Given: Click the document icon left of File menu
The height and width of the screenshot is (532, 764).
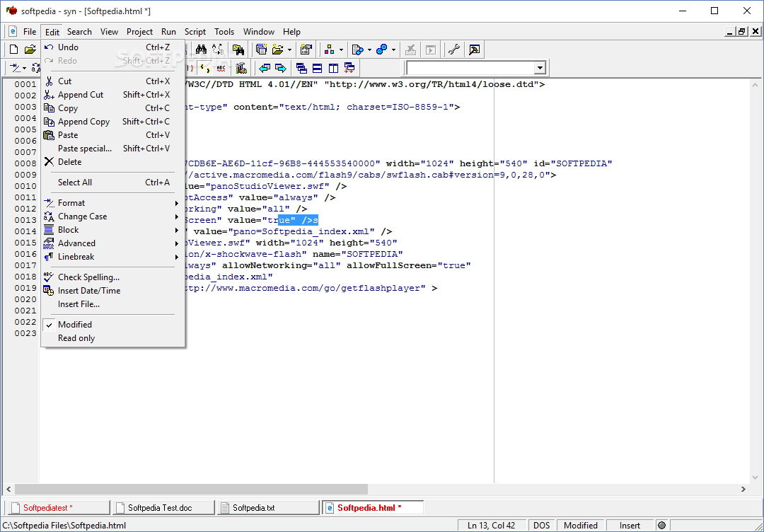Looking at the screenshot, I should [13, 31].
